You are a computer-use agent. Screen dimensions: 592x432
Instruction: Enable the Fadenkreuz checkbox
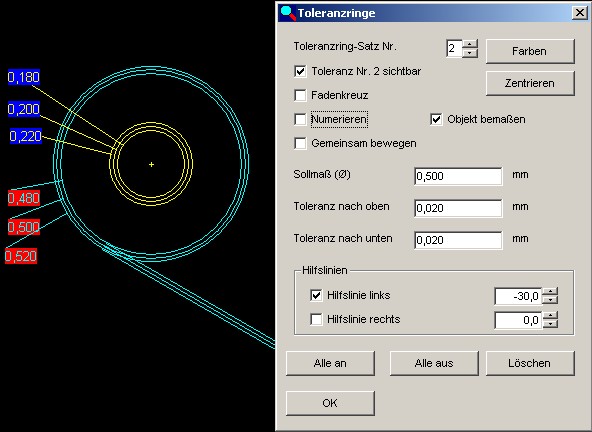(x=300, y=95)
